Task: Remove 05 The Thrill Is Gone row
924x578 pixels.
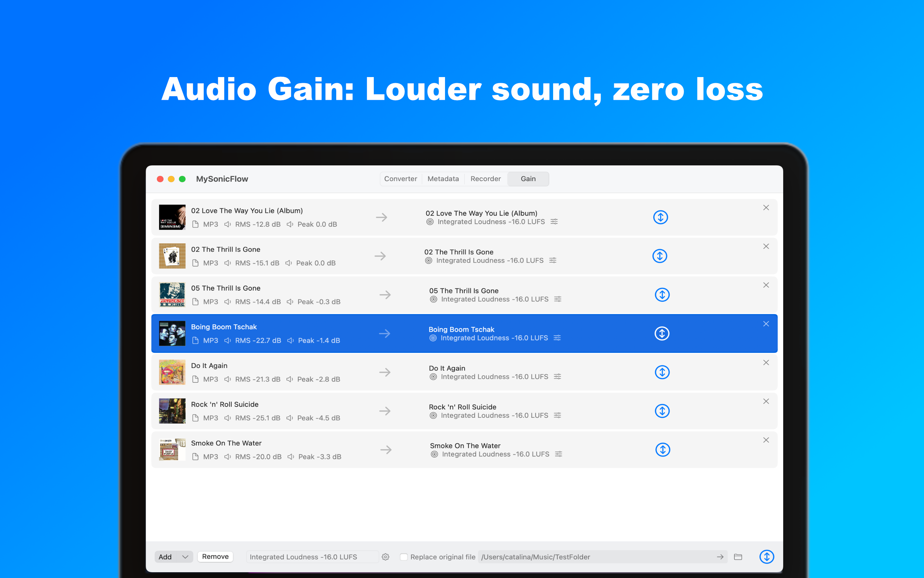Action: (766, 285)
